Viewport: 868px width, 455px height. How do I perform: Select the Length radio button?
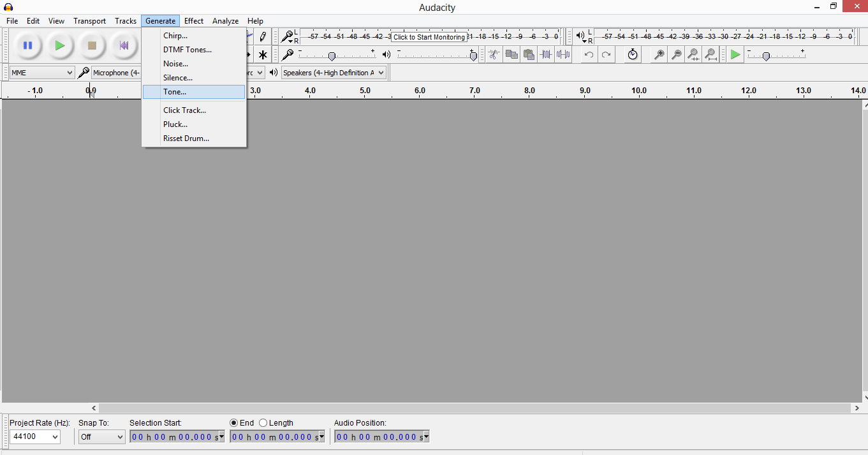pos(263,422)
